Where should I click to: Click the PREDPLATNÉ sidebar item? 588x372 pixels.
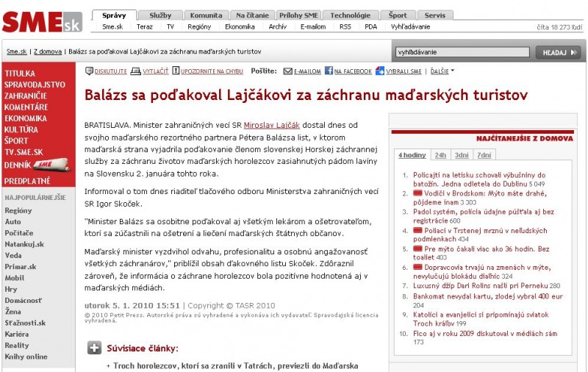(x=27, y=180)
